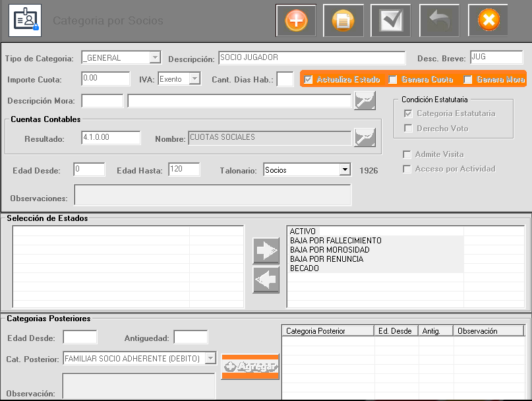
Task: Click the search icon beside Descripción Mora
Action: click(365, 100)
